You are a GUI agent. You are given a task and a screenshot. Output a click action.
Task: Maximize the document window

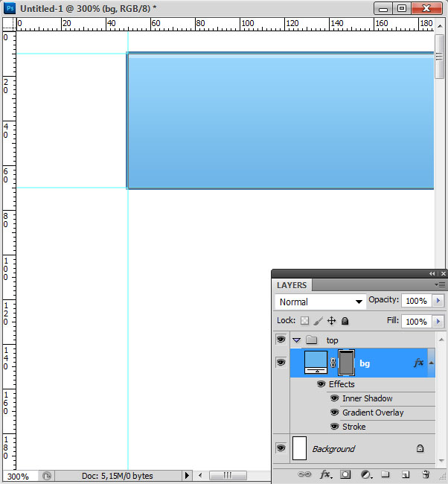click(x=401, y=8)
